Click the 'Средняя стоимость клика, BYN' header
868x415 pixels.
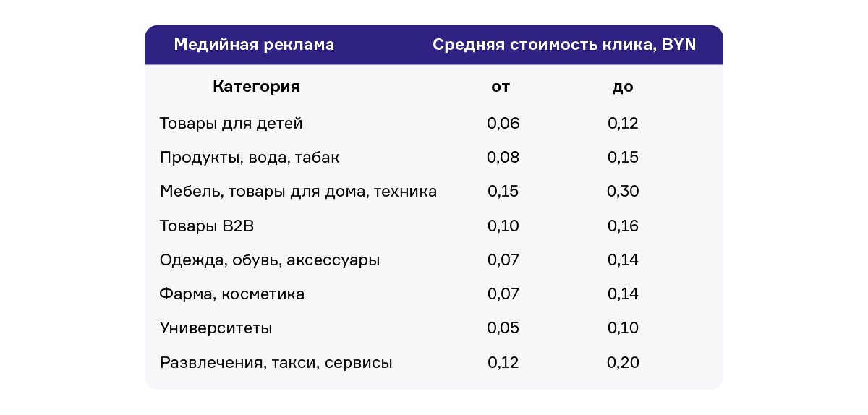564,45
